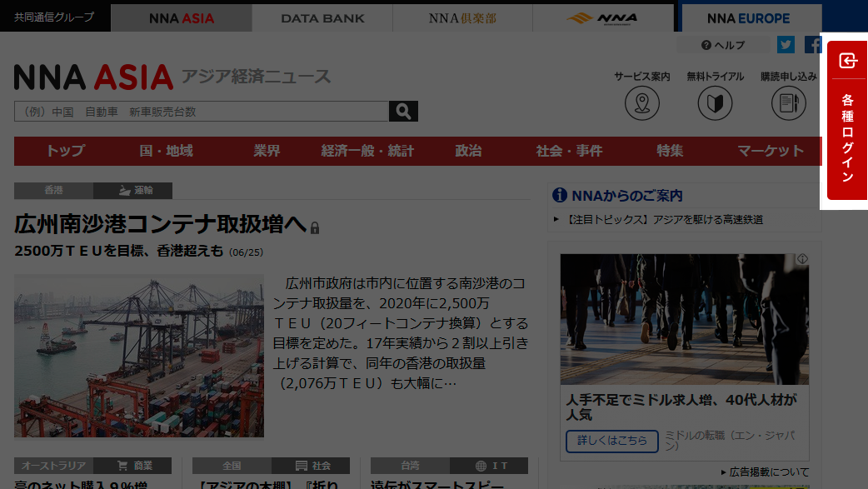Open the NNA倶楽部 tab
Image resolution: width=868 pixels, height=489 pixels.
coord(462,18)
